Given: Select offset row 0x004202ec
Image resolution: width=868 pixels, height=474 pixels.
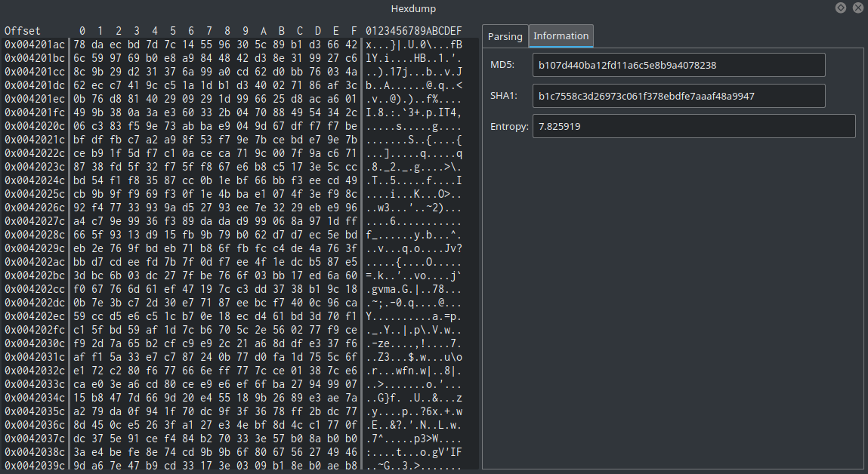Looking at the screenshot, I should point(35,316).
